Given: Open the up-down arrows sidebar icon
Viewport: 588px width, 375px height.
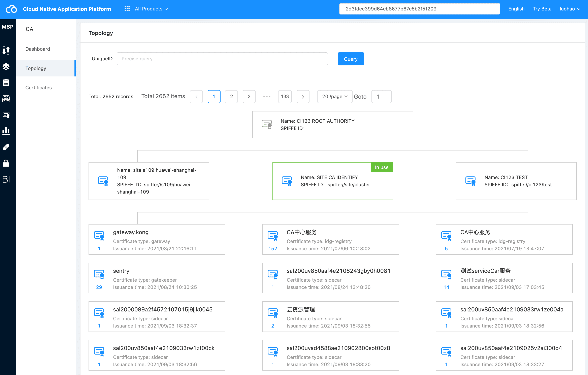Looking at the screenshot, I should tap(6, 50).
